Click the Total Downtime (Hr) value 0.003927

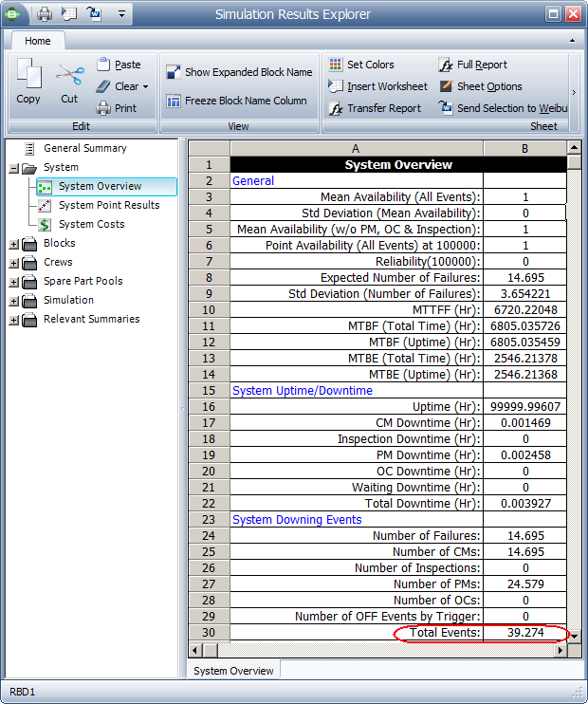coord(525,503)
